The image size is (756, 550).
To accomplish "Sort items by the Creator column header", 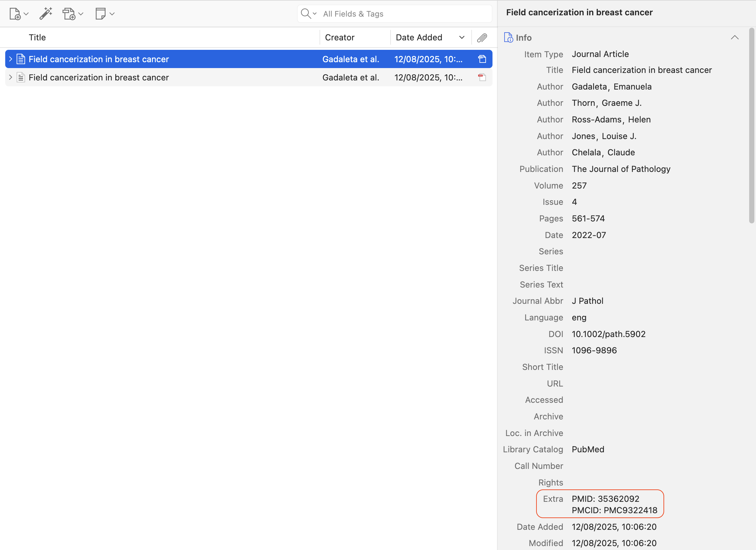I will [x=339, y=38].
